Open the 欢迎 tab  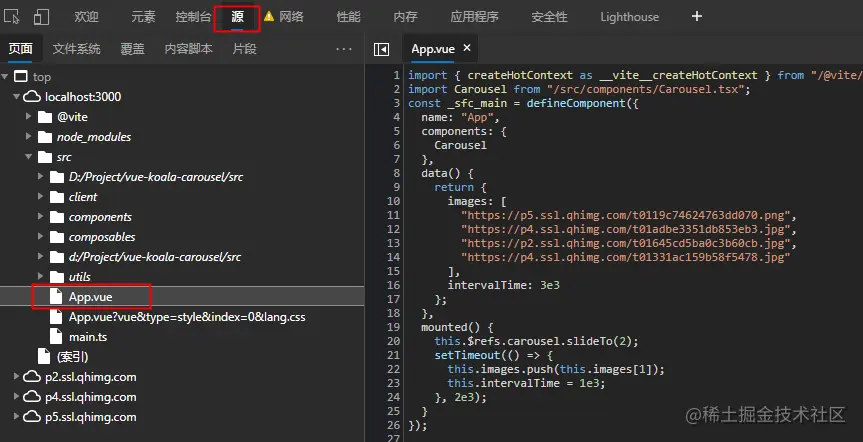86,17
